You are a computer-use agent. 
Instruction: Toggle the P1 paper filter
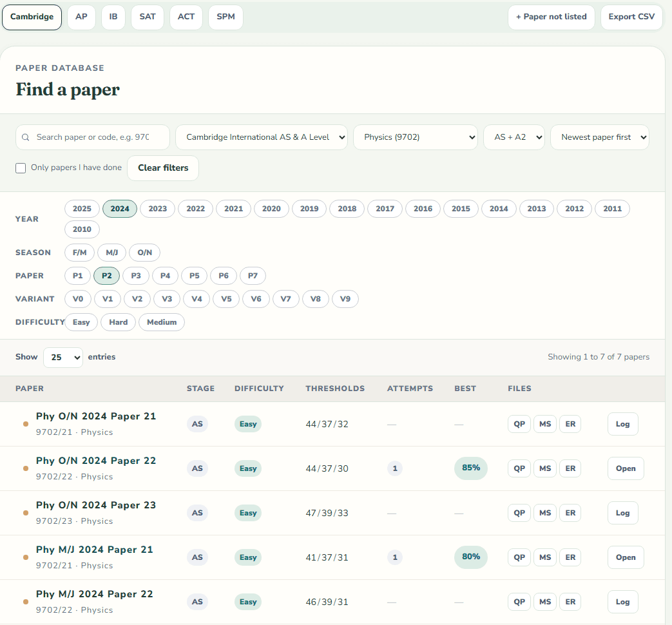click(77, 276)
